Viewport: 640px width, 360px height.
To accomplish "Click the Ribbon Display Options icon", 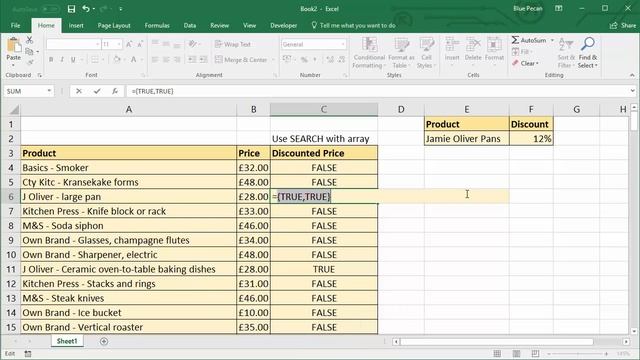I will (559, 9).
